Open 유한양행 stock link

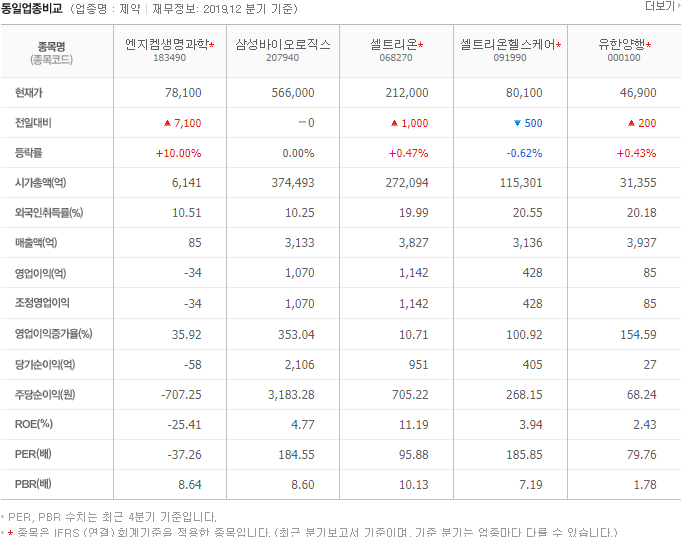pos(622,44)
